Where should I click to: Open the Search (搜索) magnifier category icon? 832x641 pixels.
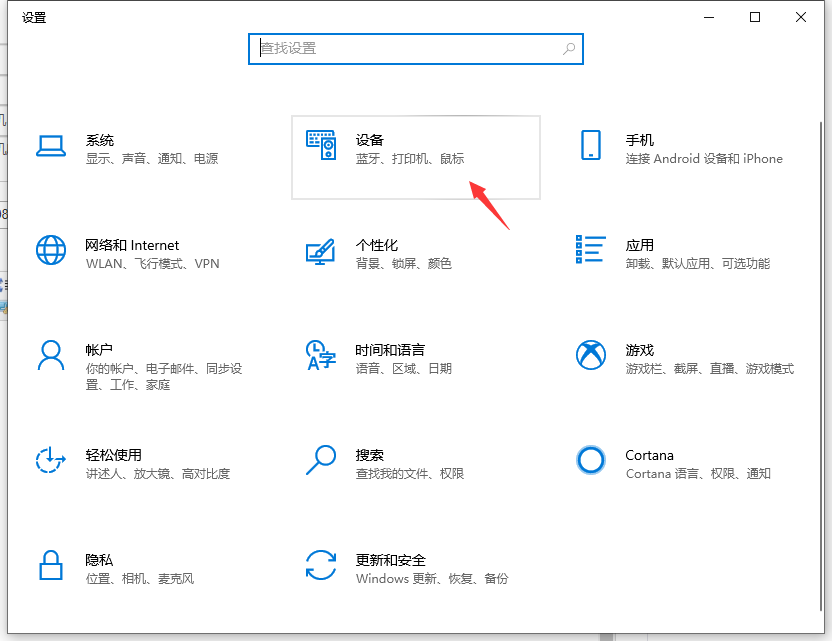(321, 459)
